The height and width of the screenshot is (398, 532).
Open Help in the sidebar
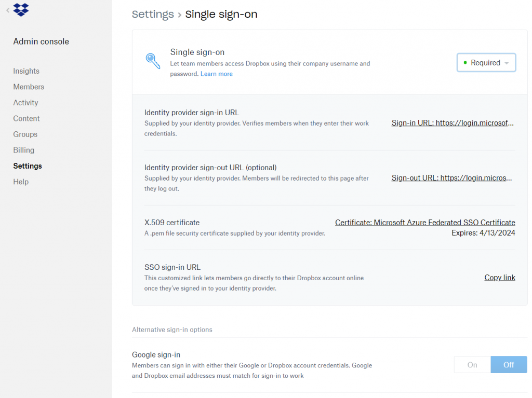pyautogui.click(x=21, y=182)
